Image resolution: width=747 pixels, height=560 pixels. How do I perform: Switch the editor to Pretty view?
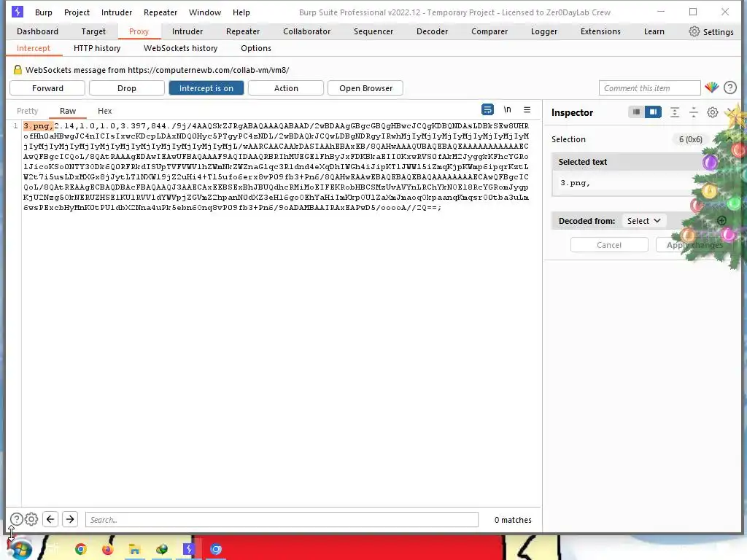click(27, 111)
